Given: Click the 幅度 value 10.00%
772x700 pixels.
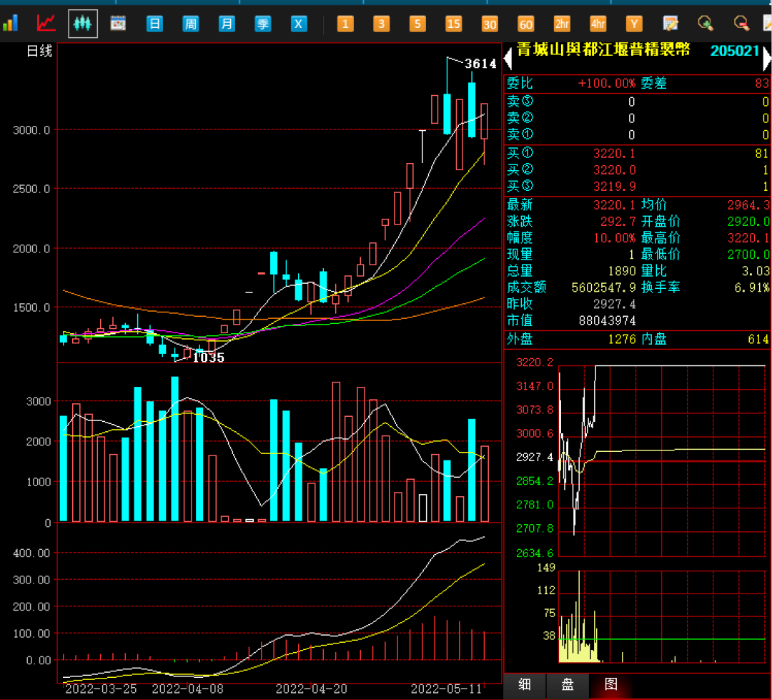Looking at the screenshot, I should pyautogui.click(x=615, y=238).
